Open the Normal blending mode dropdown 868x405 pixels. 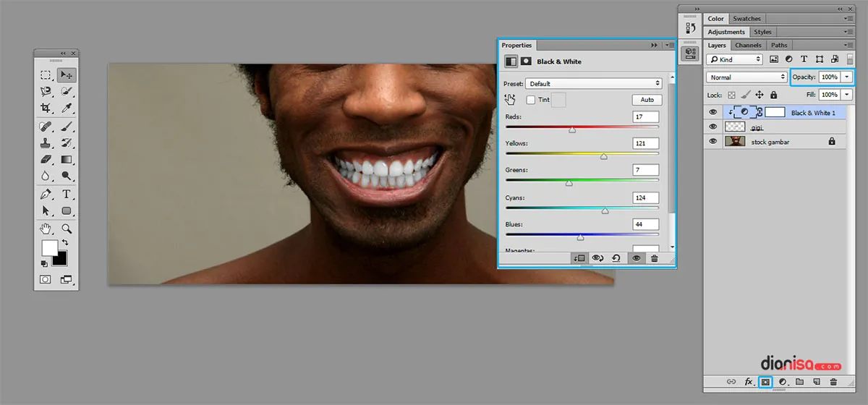(x=747, y=77)
